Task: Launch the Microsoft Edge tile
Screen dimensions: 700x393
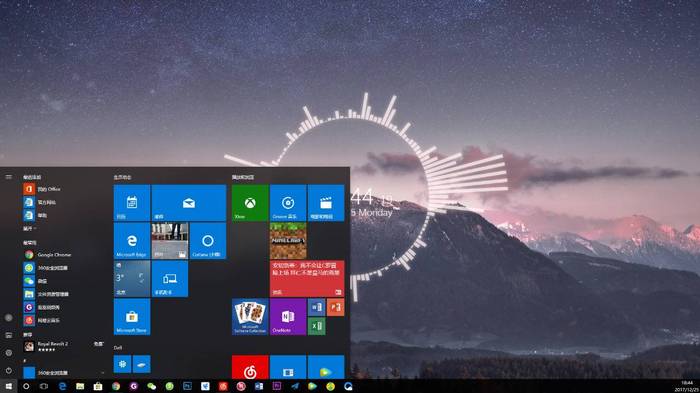Action: tap(132, 241)
